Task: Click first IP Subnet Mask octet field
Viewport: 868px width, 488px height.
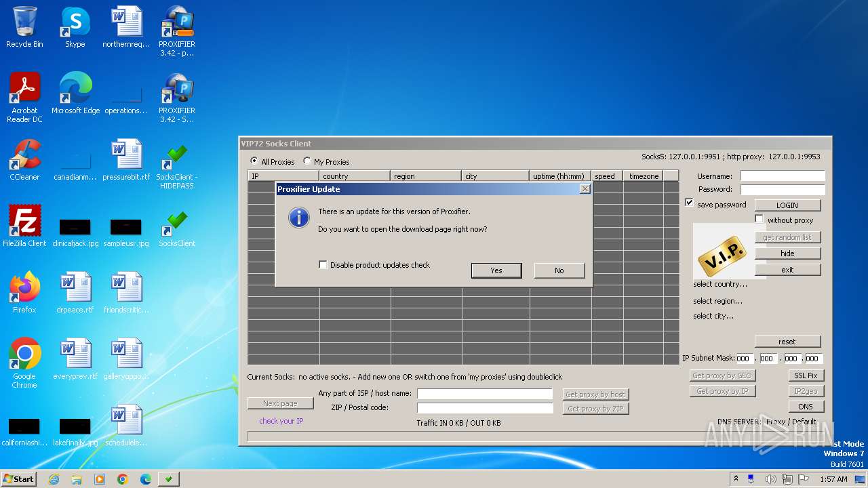Action: tap(744, 359)
